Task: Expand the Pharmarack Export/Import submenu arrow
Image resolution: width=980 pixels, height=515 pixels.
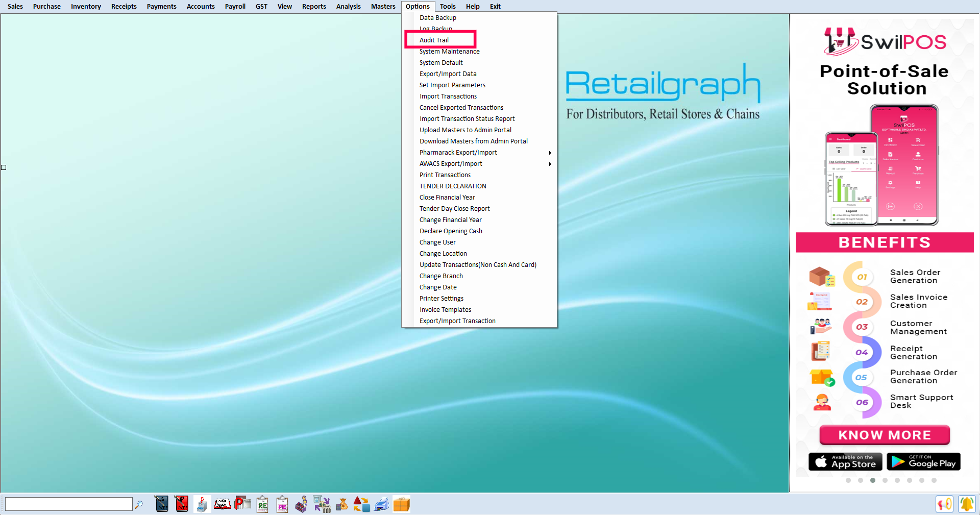Action: click(550, 153)
